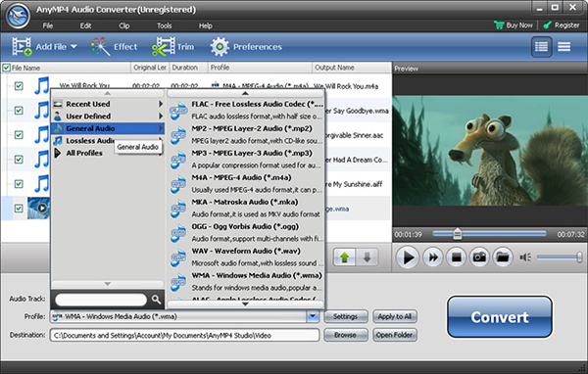Open the Effect magic wand tool
Viewport: 588px width, 374px height.
coord(101,46)
